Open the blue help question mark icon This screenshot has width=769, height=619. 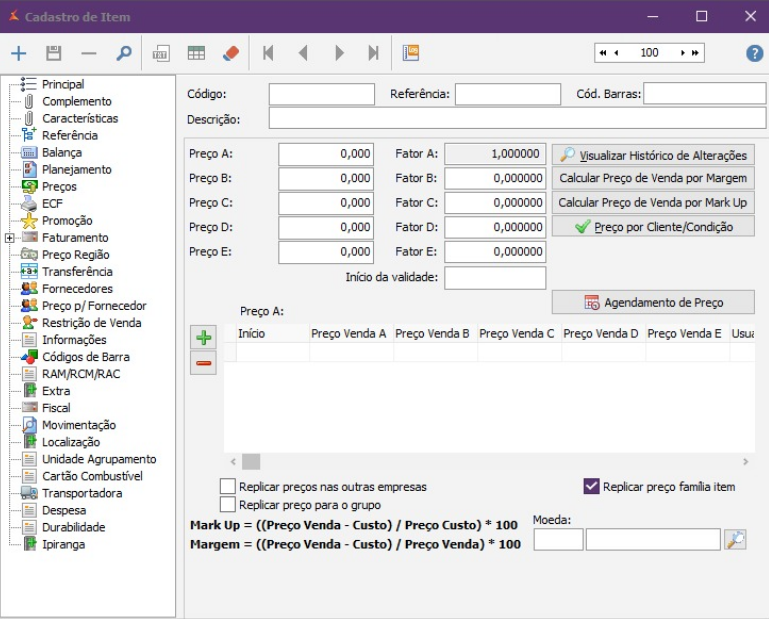tap(754, 53)
